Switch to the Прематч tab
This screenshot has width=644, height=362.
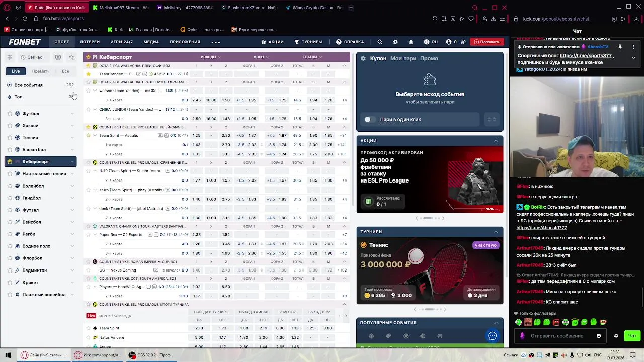pos(41,71)
